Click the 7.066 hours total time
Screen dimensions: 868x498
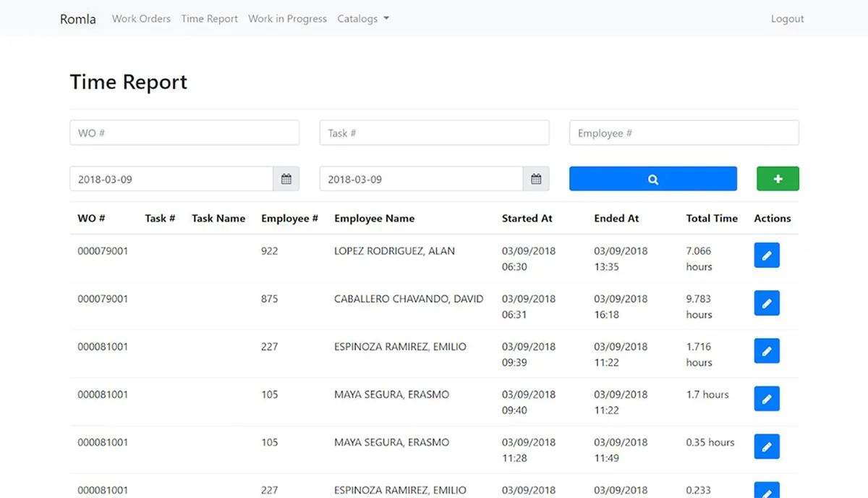pos(699,259)
